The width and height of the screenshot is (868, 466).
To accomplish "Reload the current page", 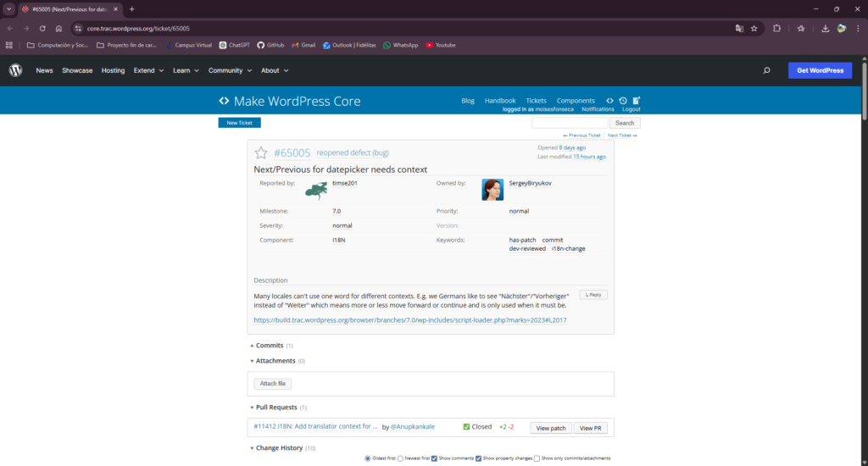I will pyautogui.click(x=42, y=28).
